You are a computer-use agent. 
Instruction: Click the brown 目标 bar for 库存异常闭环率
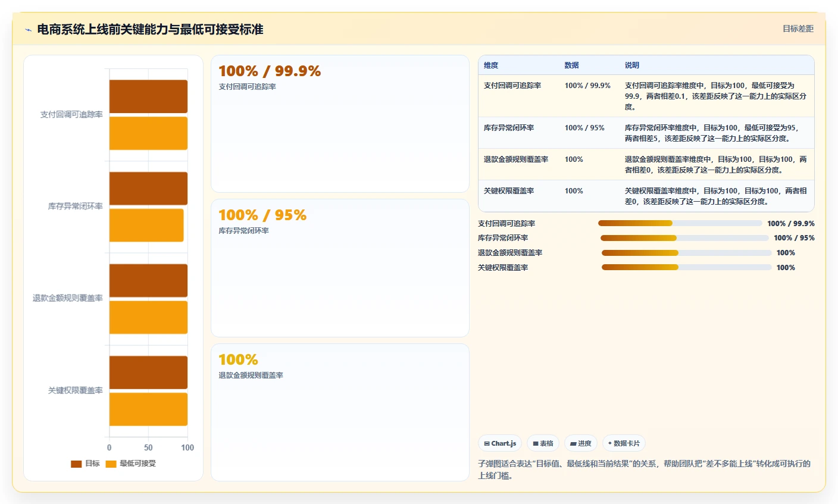pyautogui.click(x=148, y=189)
